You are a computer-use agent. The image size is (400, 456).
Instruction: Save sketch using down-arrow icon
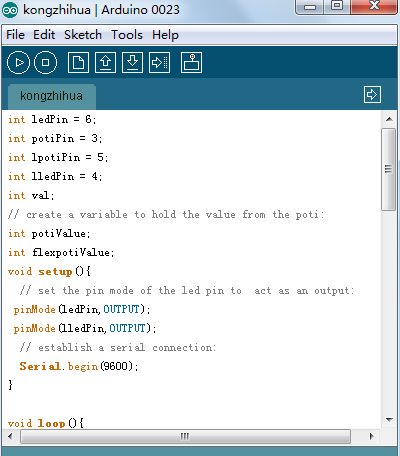point(132,62)
